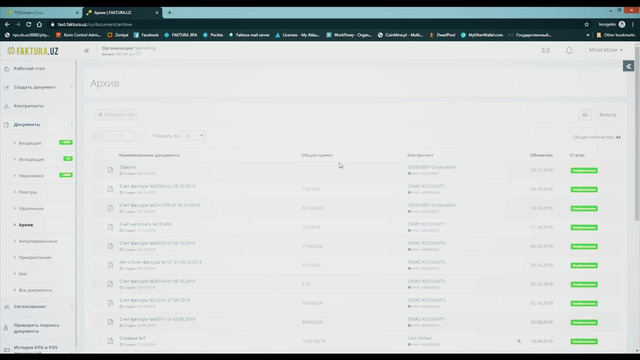Toggle the select-all checkbox in table header

point(98,155)
